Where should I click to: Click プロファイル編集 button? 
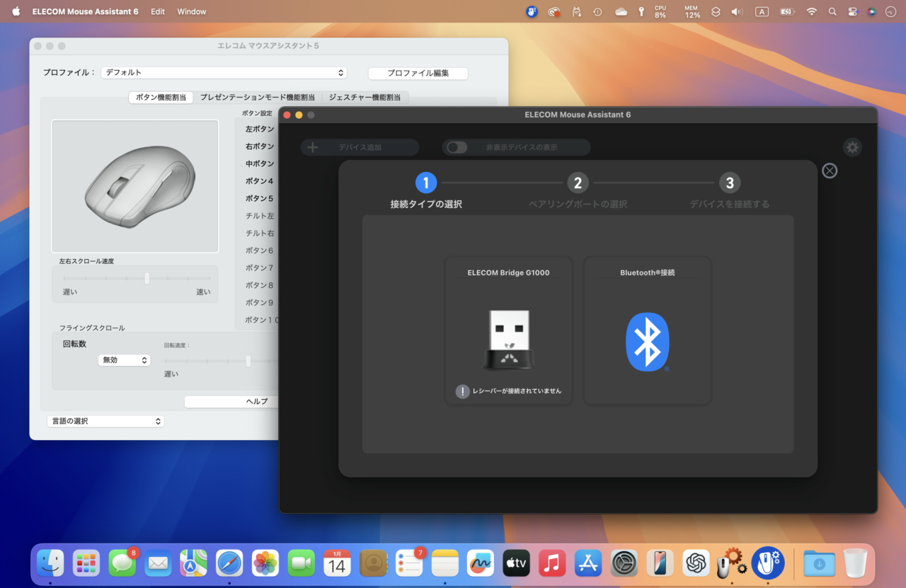418,73
